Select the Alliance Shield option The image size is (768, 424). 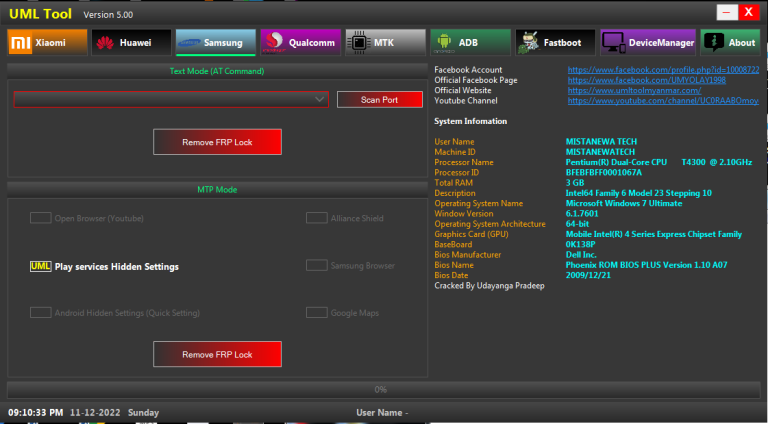coord(316,217)
